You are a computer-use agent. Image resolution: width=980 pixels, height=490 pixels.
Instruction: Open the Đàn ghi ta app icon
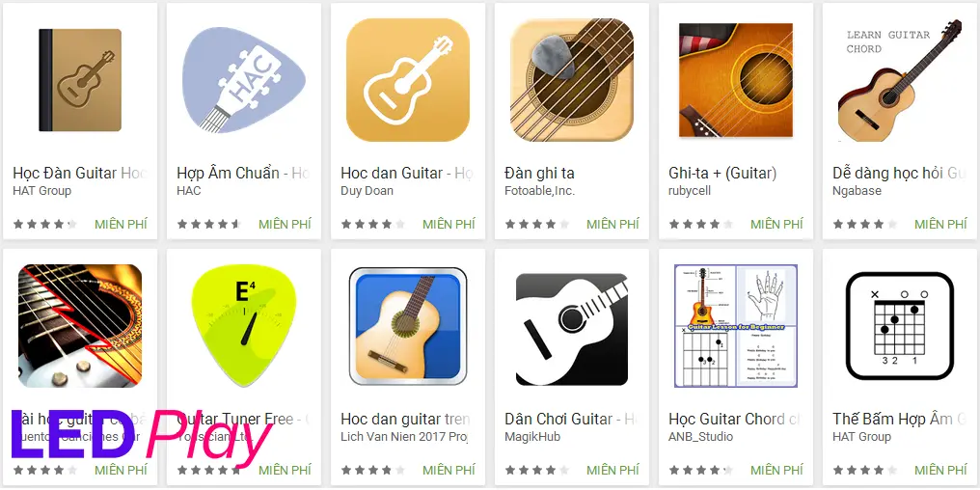point(572,80)
